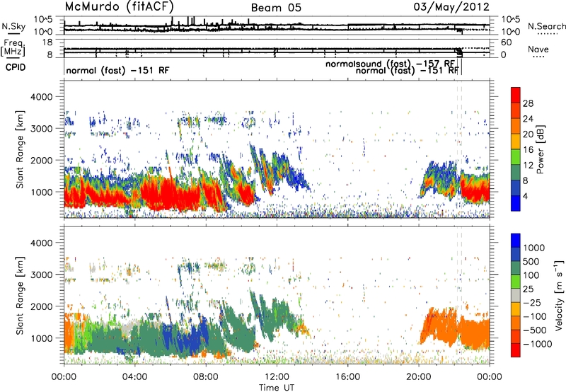Click the blue bottom segment of power colorbar
The width and height of the screenshot is (566, 392).
tap(516, 203)
